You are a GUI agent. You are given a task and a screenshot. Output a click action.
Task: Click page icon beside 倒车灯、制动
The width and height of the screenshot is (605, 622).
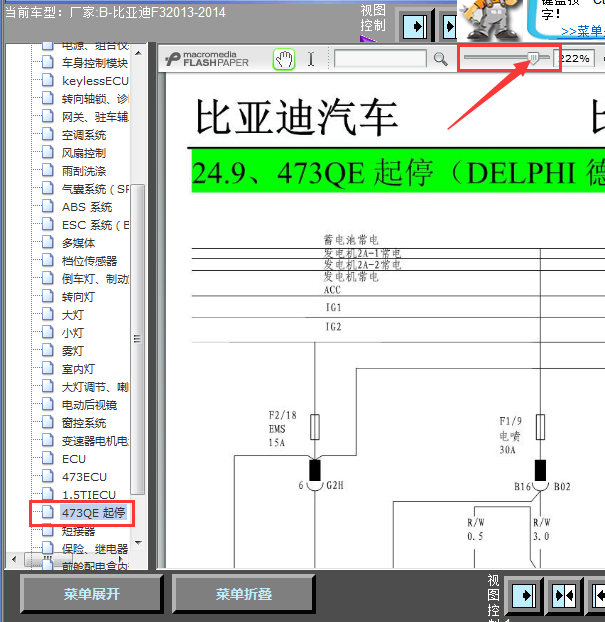pos(48,278)
